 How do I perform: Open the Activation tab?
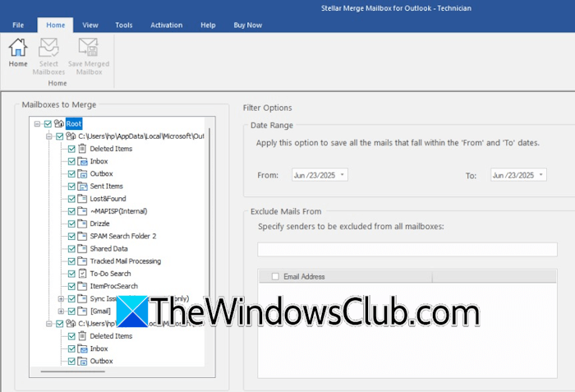point(167,25)
